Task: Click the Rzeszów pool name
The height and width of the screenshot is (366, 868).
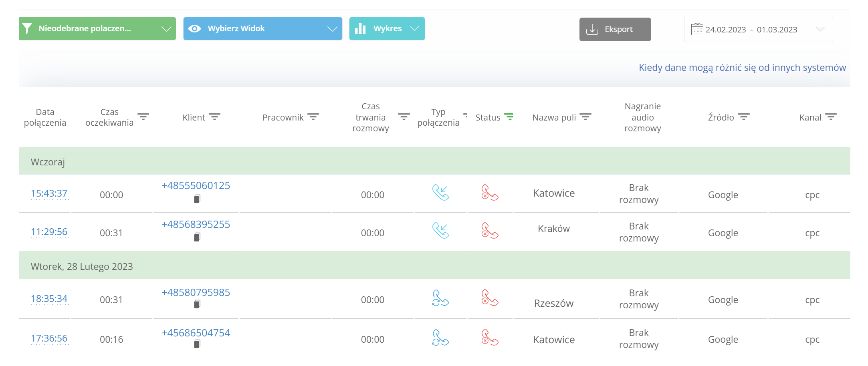Action: (x=554, y=304)
